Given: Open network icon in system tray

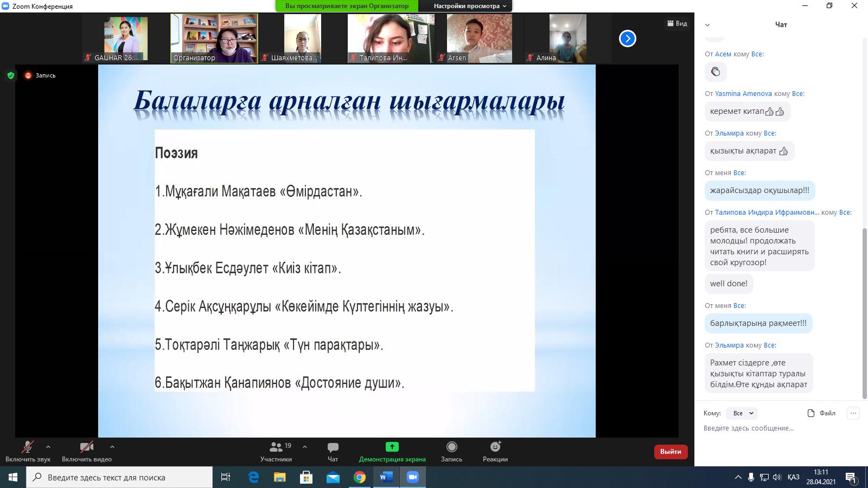Looking at the screenshot, I should 764,477.
